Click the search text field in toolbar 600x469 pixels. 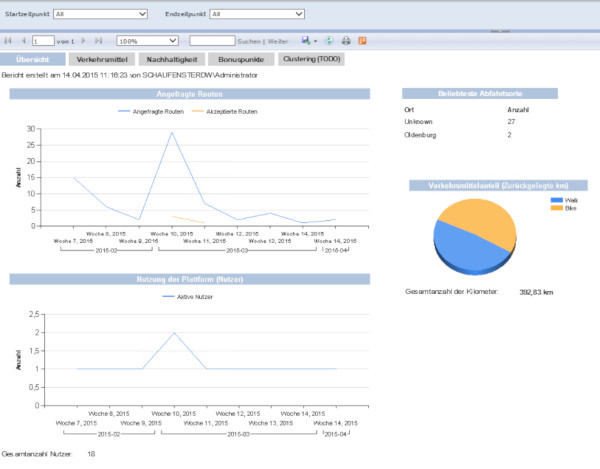212,41
